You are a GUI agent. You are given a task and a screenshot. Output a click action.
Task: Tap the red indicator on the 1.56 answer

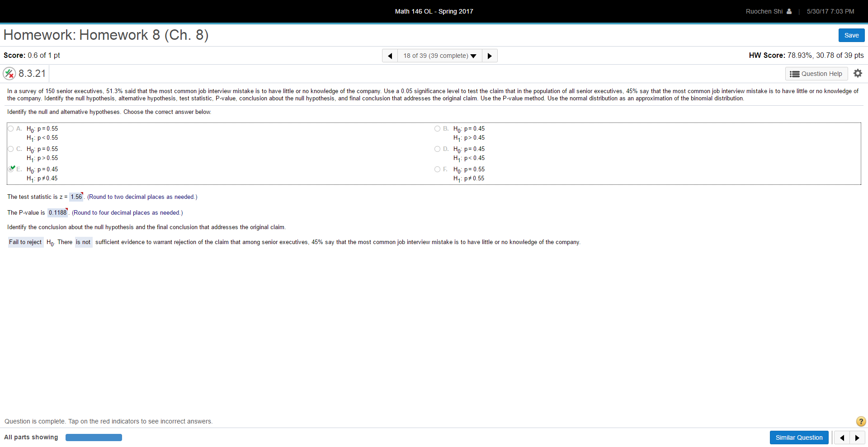click(x=82, y=193)
